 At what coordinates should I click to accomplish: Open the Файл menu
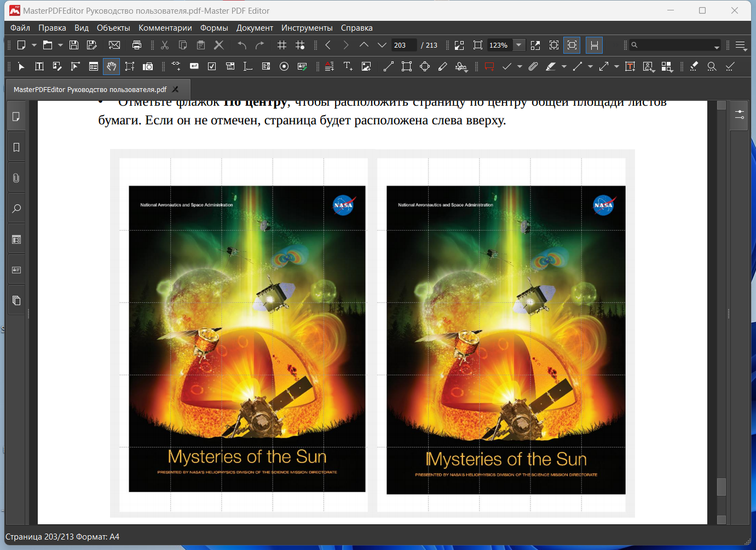tap(20, 27)
